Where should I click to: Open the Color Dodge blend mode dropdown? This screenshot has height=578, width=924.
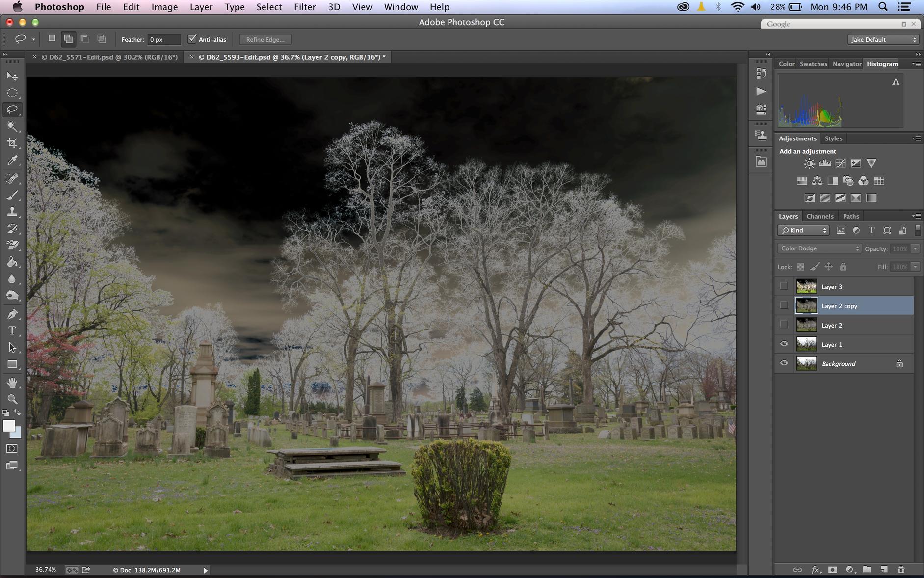pyautogui.click(x=819, y=248)
